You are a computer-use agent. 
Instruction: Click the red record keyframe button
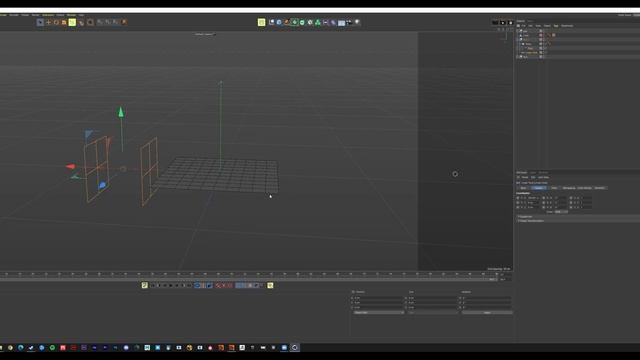218,285
